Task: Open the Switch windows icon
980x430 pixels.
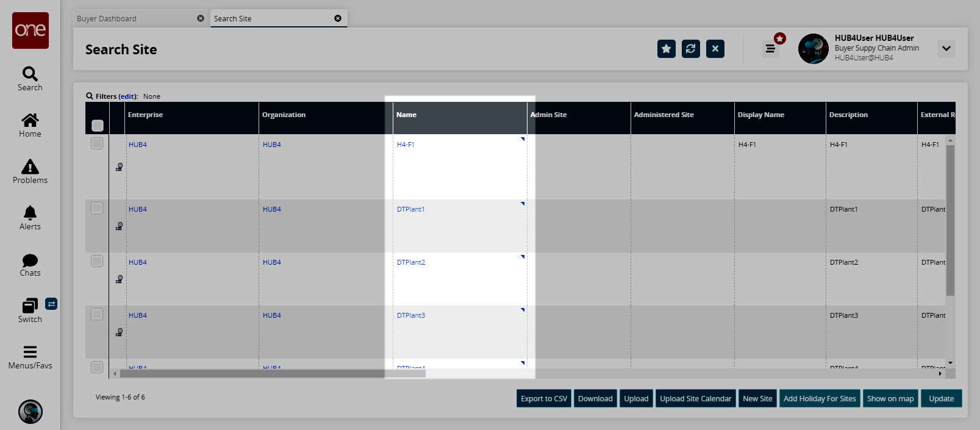Action: [30, 306]
